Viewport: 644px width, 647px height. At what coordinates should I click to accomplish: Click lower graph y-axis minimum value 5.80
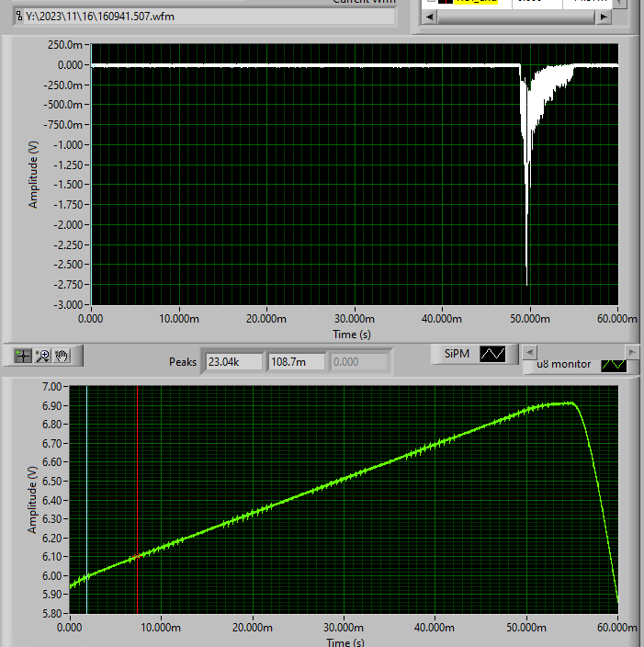point(51,613)
